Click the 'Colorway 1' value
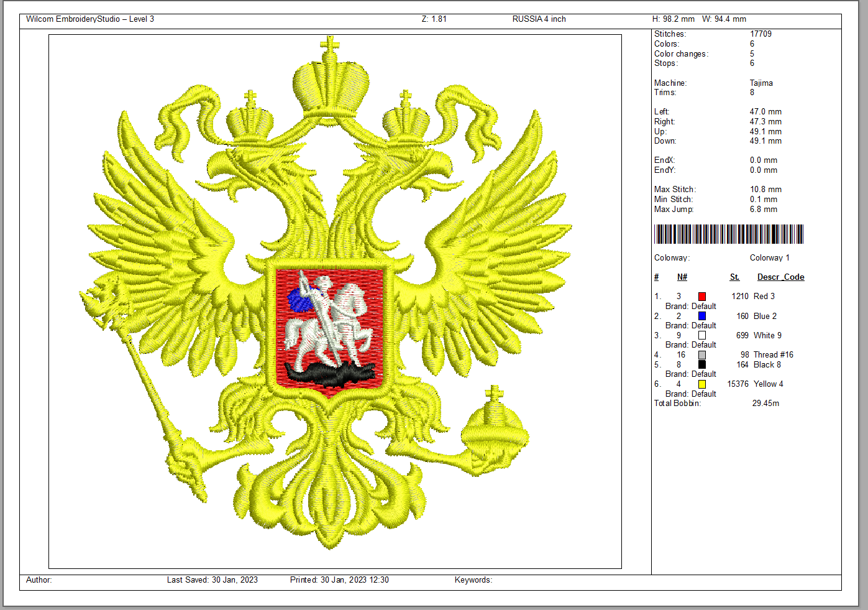The width and height of the screenshot is (868, 610). (770, 258)
